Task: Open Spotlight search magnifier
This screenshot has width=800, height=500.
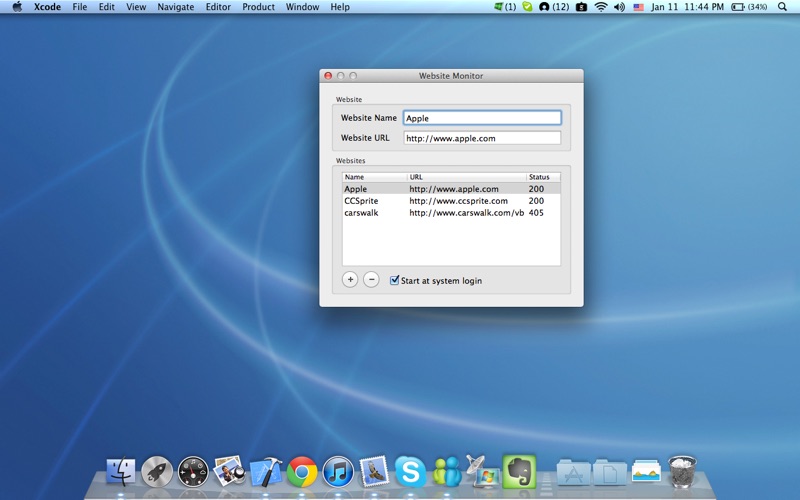Action: click(782, 7)
